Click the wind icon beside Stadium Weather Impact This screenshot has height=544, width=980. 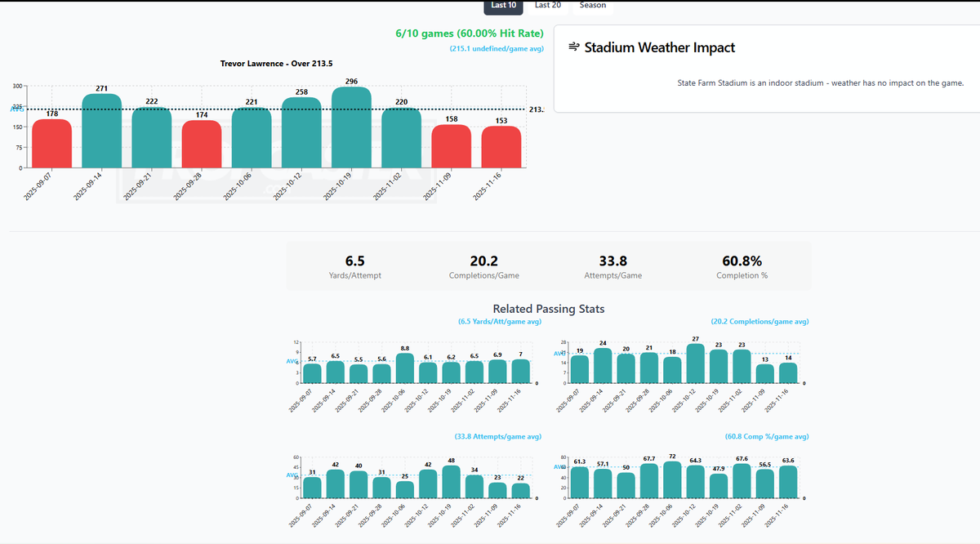[574, 47]
